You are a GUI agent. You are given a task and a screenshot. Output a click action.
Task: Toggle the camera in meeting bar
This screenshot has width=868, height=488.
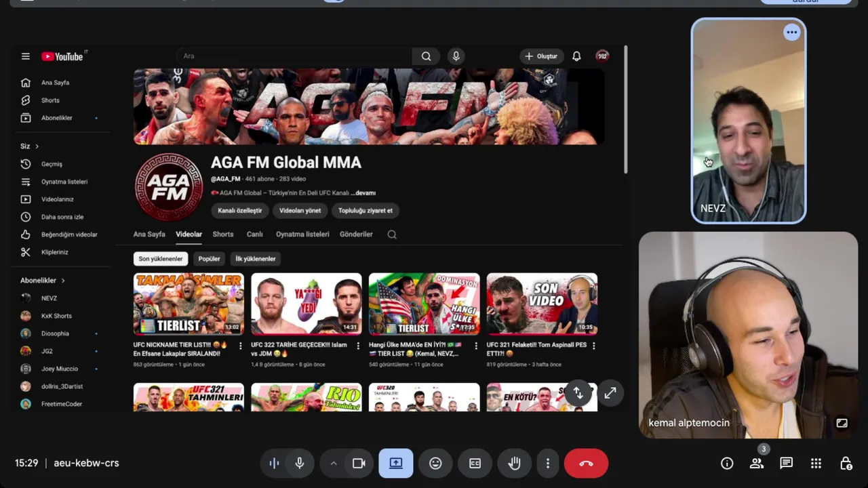click(x=359, y=463)
